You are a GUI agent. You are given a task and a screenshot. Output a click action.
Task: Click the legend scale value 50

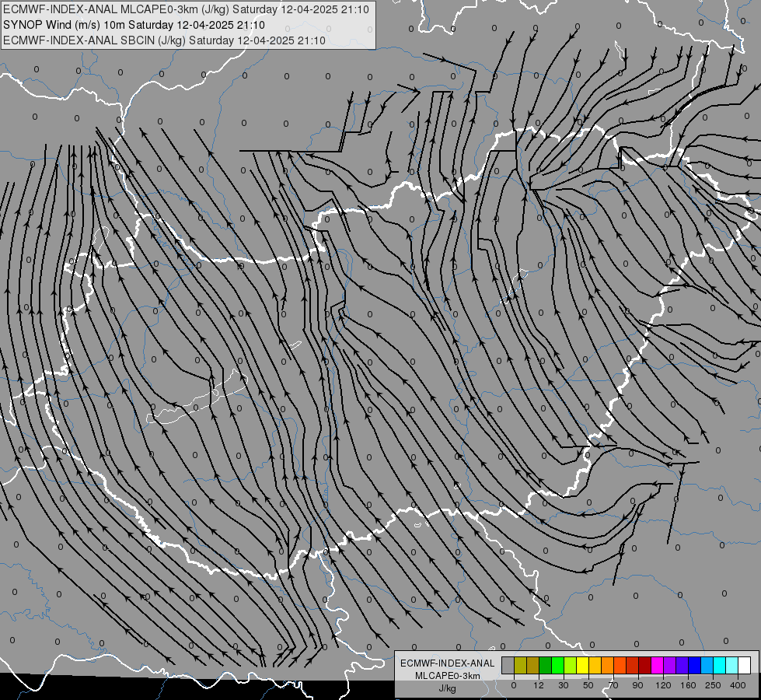click(588, 685)
